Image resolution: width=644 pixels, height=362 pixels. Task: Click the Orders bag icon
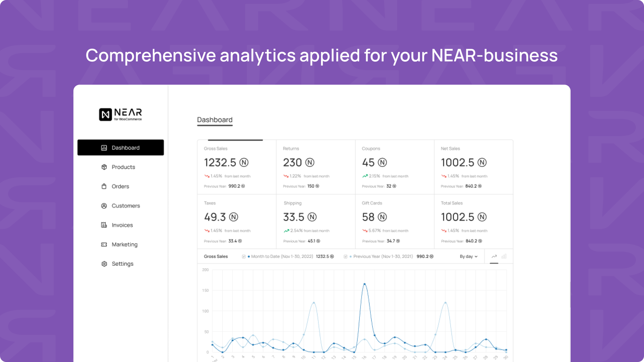(x=104, y=186)
